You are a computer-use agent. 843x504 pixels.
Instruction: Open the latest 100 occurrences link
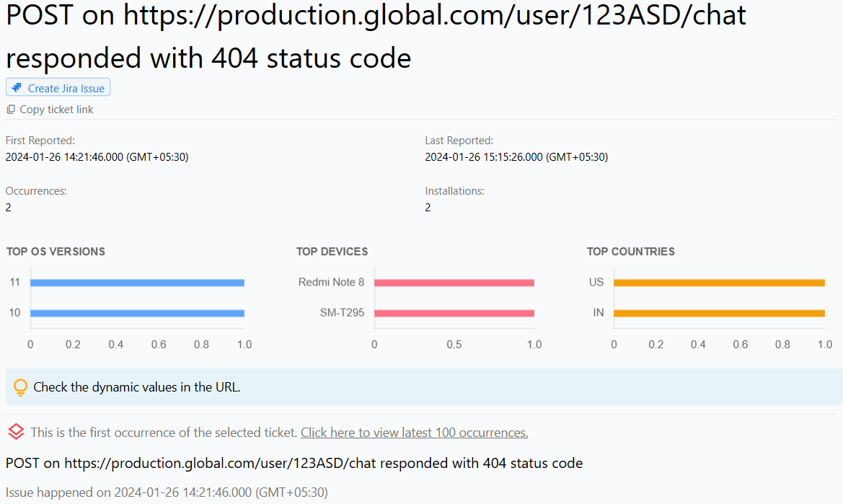(414, 432)
